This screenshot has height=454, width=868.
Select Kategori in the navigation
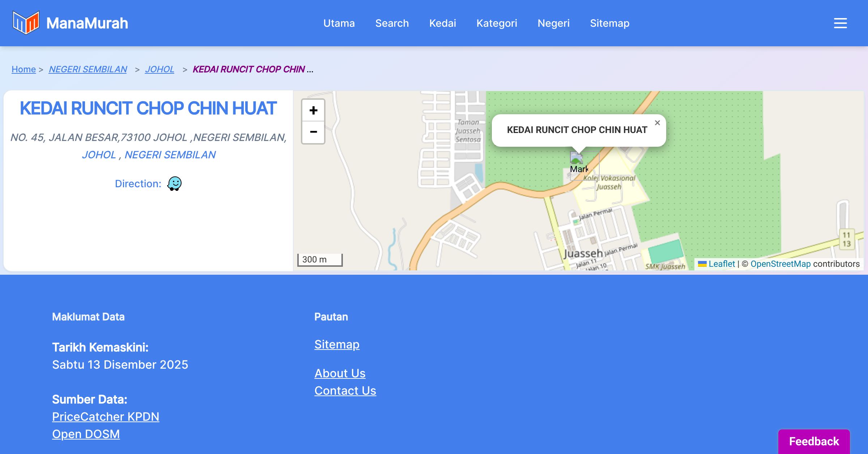point(497,23)
